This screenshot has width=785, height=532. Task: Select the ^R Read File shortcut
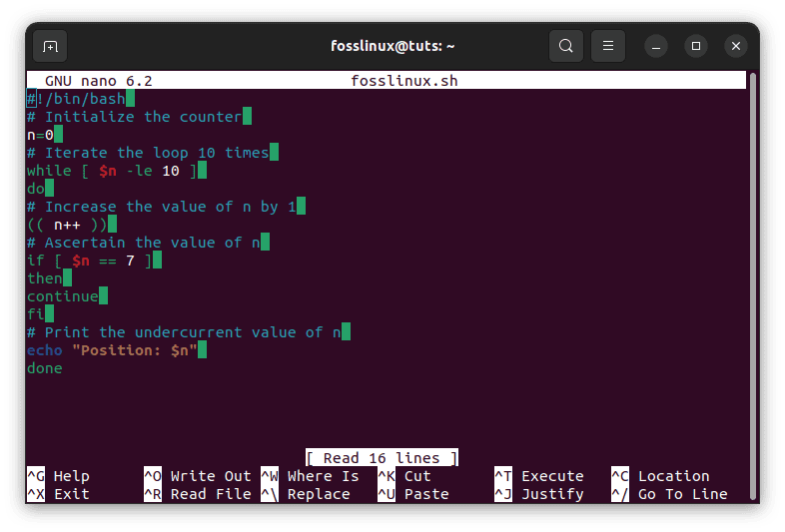point(197,494)
